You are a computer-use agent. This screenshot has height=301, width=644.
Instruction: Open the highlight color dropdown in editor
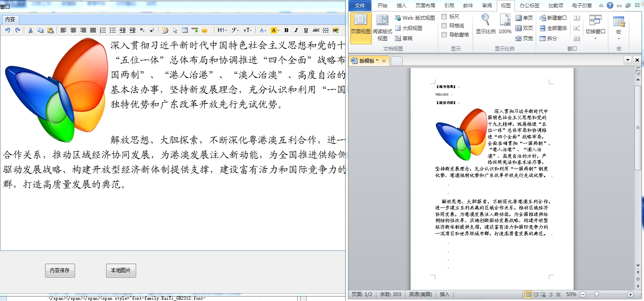pos(275,30)
